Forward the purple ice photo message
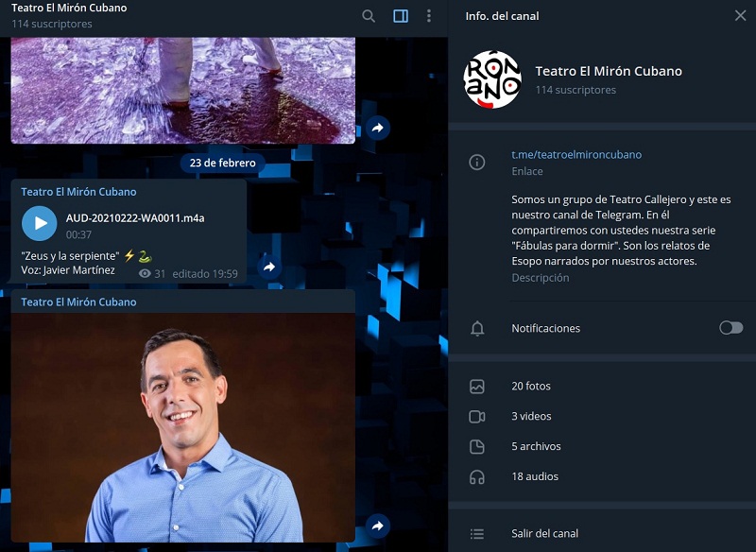 [377, 128]
